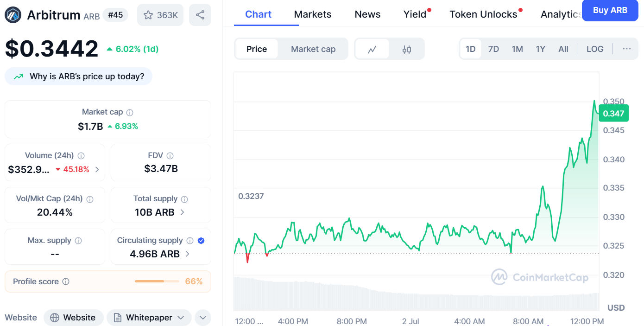Set chart range to 1M
644x326 pixels.
click(x=518, y=49)
